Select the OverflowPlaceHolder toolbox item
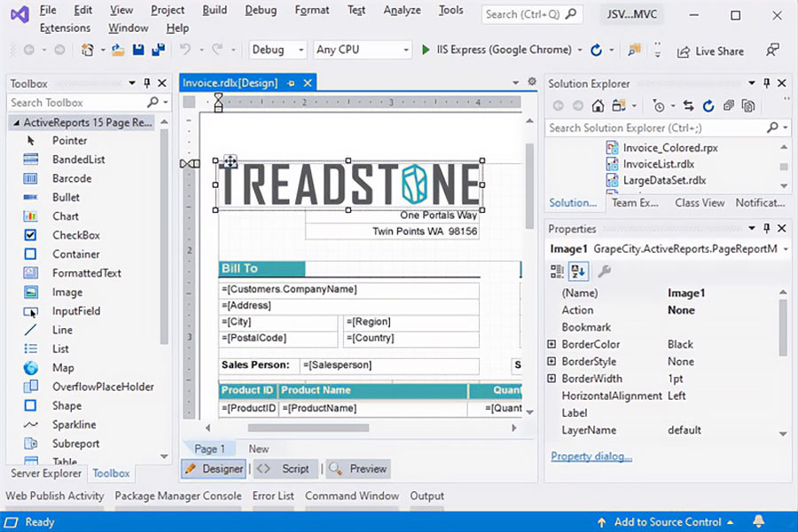798x532 pixels. (x=103, y=387)
